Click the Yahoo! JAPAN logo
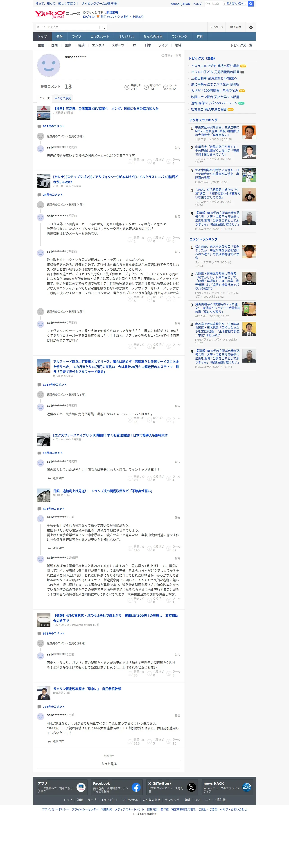 (x=50, y=14)
